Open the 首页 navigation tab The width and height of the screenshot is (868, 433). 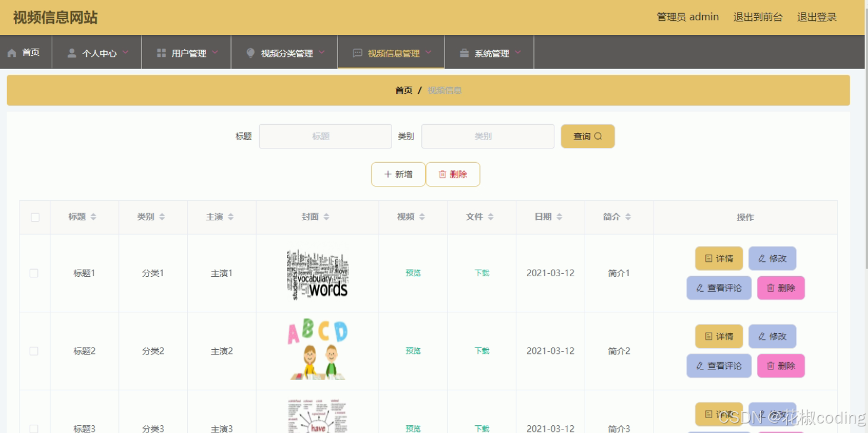26,52
